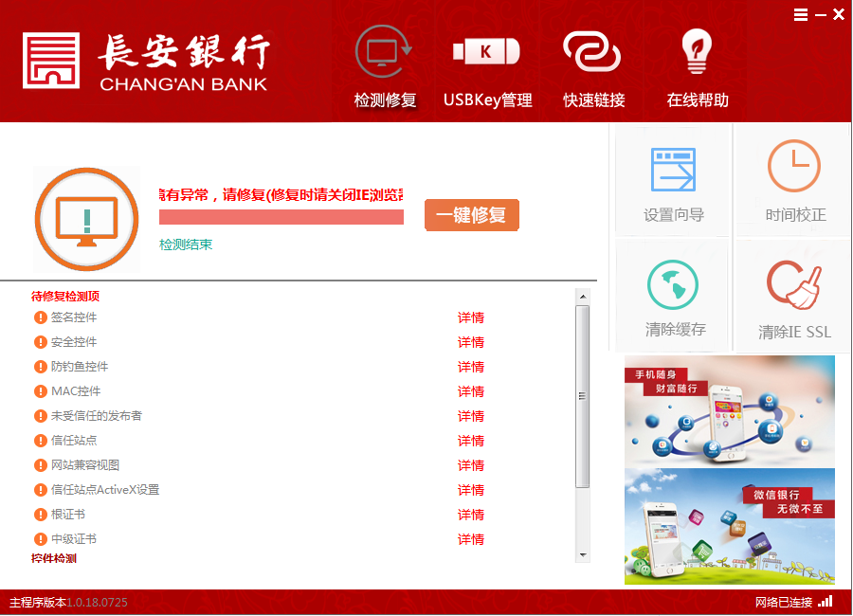
Task: Click the list scrollbar up arrow
Action: [x=583, y=297]
